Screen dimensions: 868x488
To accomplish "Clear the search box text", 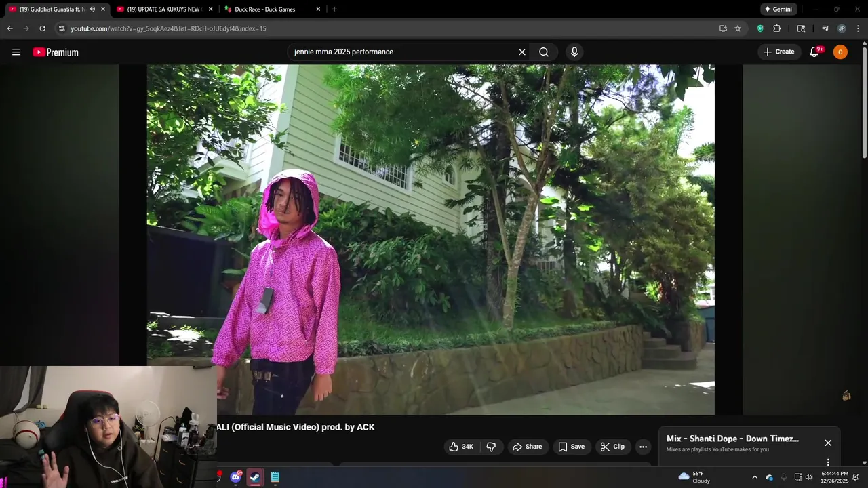I will point(522,52).
